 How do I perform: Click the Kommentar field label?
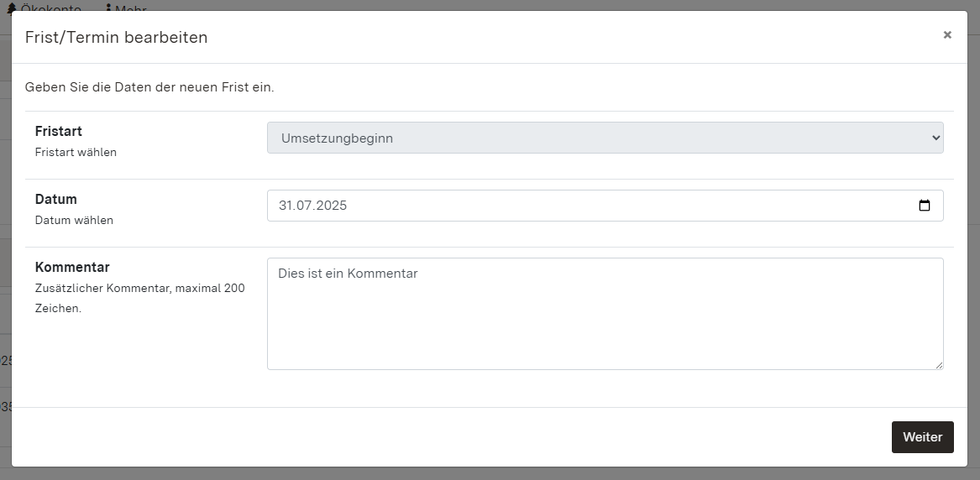tap(72, 268)
